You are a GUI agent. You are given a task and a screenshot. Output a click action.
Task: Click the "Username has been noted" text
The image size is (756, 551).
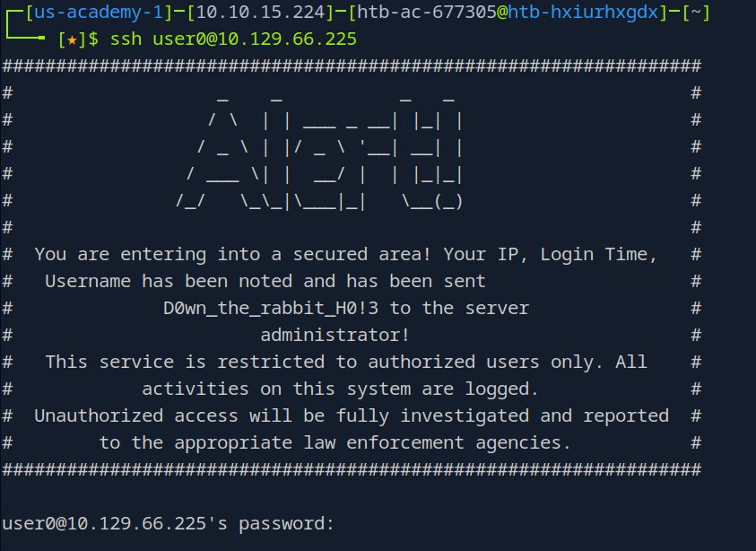[x=169, y=281]
